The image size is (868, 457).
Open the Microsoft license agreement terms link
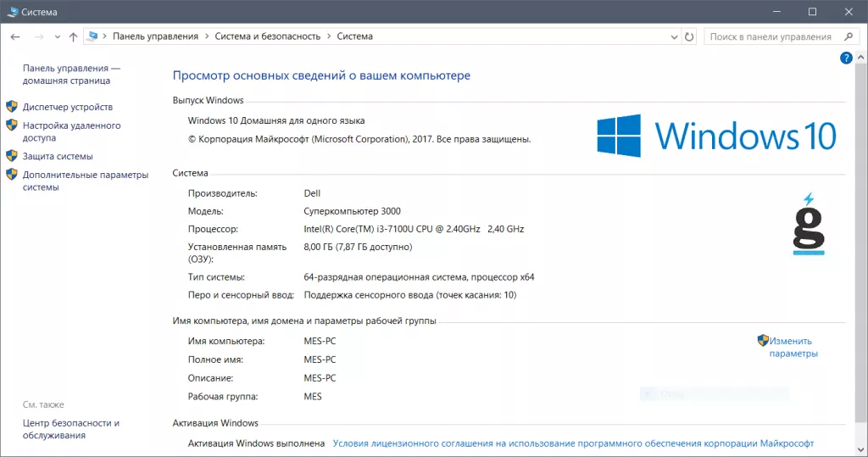(573, 443)
